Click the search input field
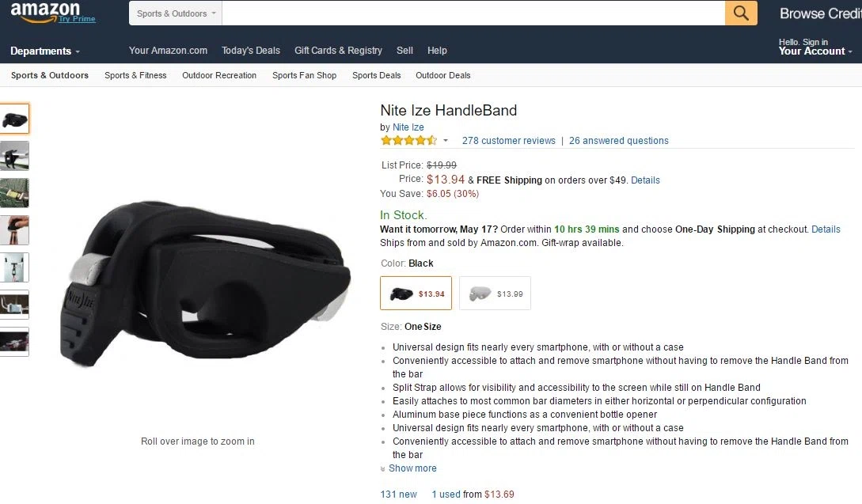862x504 pixels. (473, 13)
